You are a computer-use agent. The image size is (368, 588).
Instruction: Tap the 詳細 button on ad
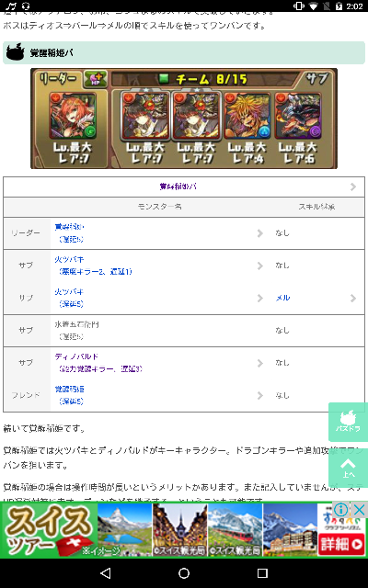(341, 544)
